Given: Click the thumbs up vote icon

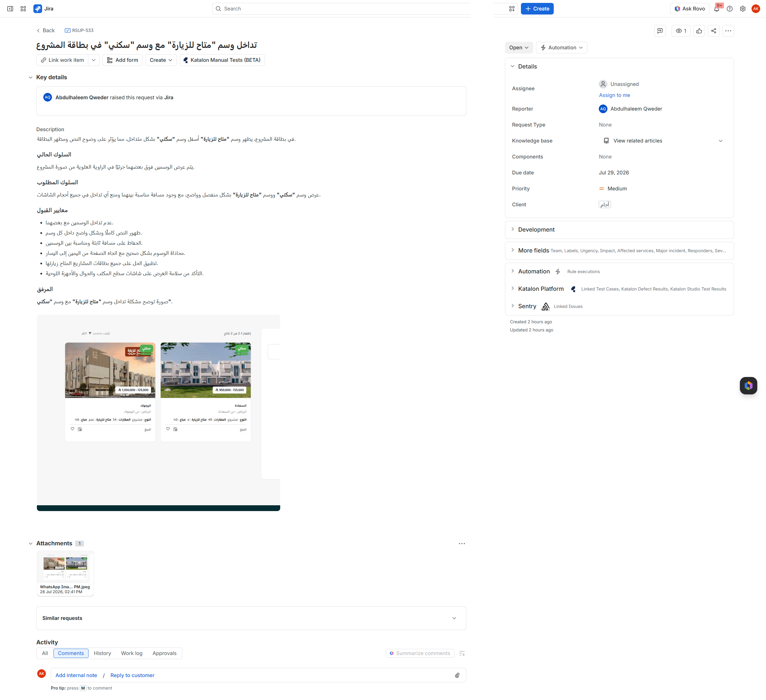Looking at the screenshot, I should point(699,31).
